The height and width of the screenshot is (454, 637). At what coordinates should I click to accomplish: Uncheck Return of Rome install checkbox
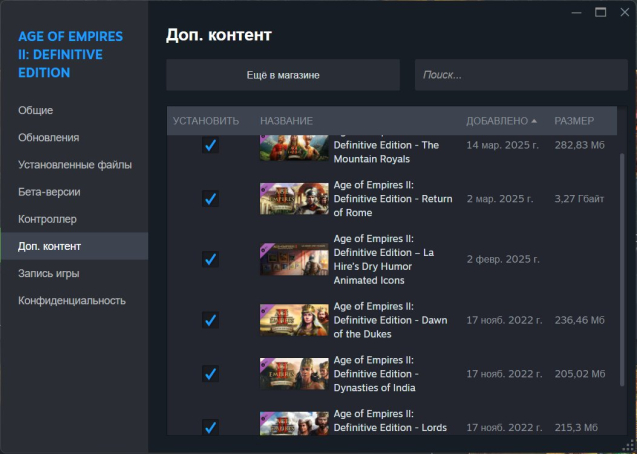(x=210, y=199)
